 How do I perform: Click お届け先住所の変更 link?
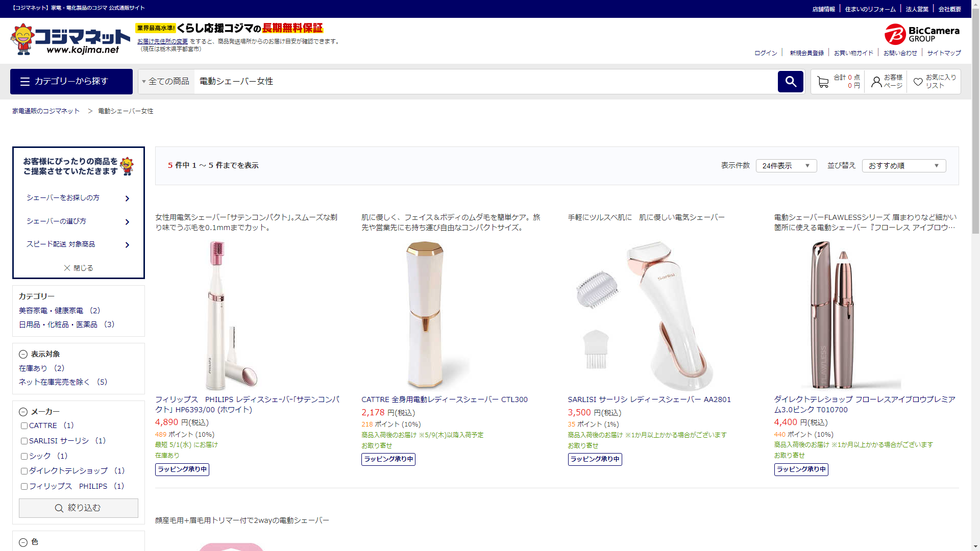click(162, 42)
